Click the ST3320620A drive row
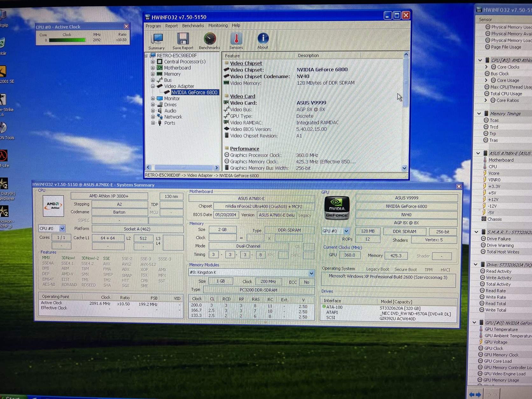Screen dimensions: 532x399 tap(389, 308)
